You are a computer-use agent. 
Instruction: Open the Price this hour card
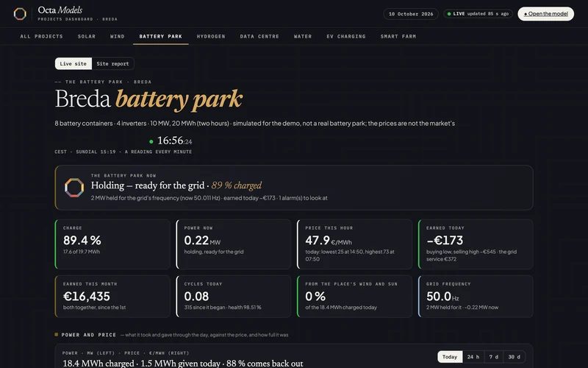click(355, 244)
